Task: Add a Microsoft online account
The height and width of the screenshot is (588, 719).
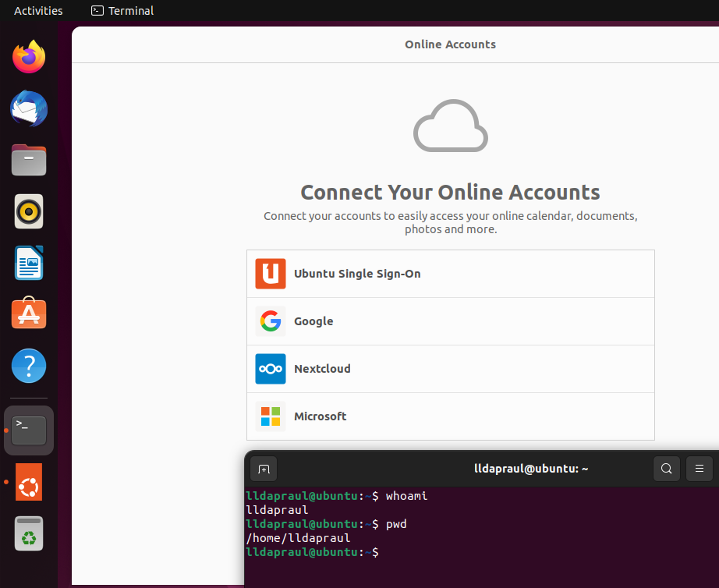Action: [x=450, y=416]
